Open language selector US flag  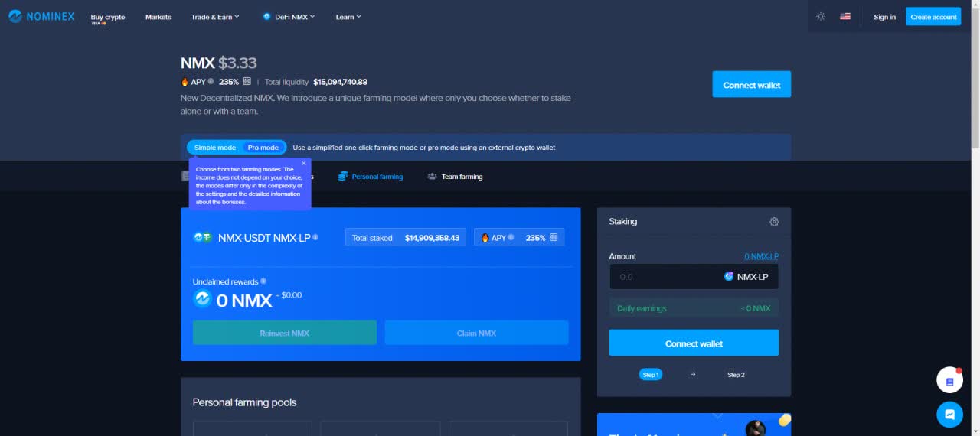point(845,16)
